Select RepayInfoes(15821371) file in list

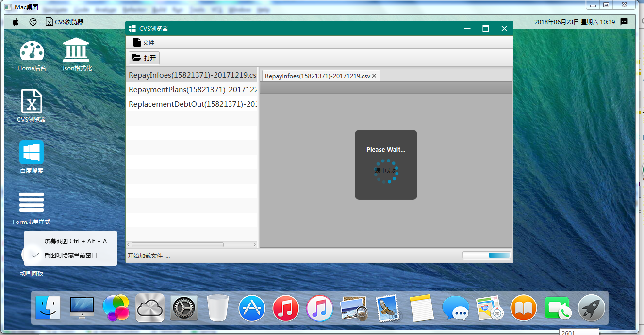tap(192, 75)
